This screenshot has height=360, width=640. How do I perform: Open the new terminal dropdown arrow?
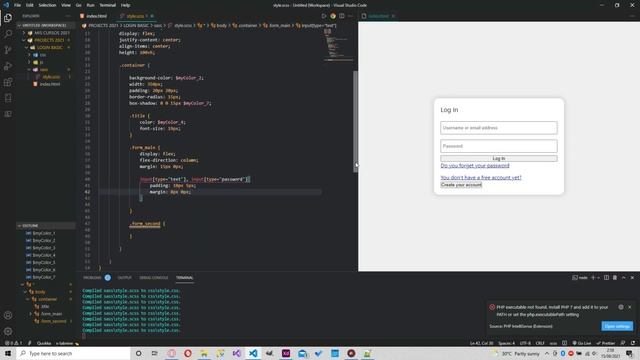(599, 278)
